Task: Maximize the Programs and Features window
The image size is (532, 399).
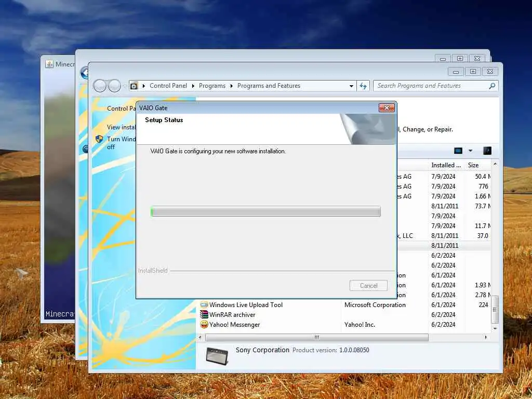Action: point(473,71)
